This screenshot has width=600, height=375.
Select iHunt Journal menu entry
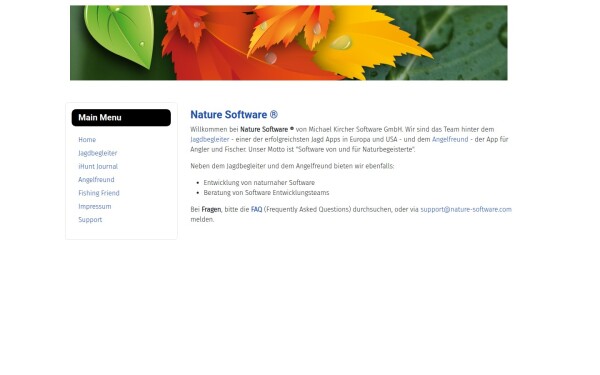(x=98, y=166)
